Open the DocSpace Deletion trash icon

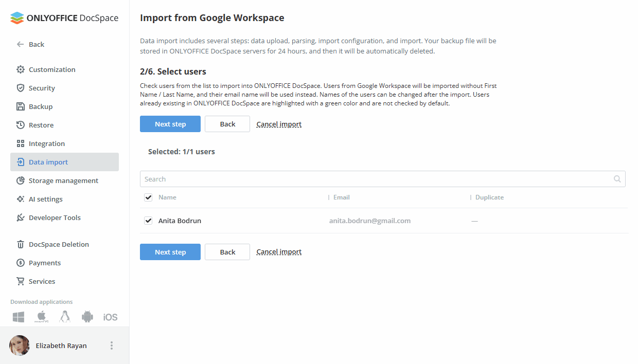coord(21,244)
